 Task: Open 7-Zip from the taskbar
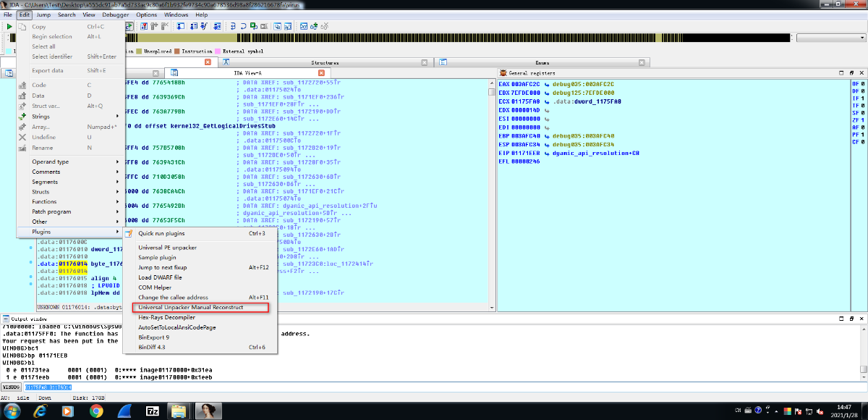click(x=153, y=411)
